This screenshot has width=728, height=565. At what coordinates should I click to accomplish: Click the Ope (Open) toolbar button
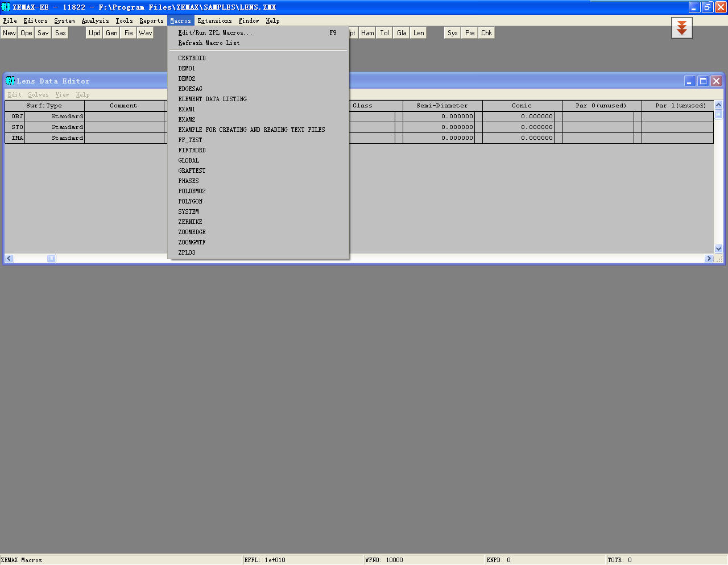coord(26,33)
